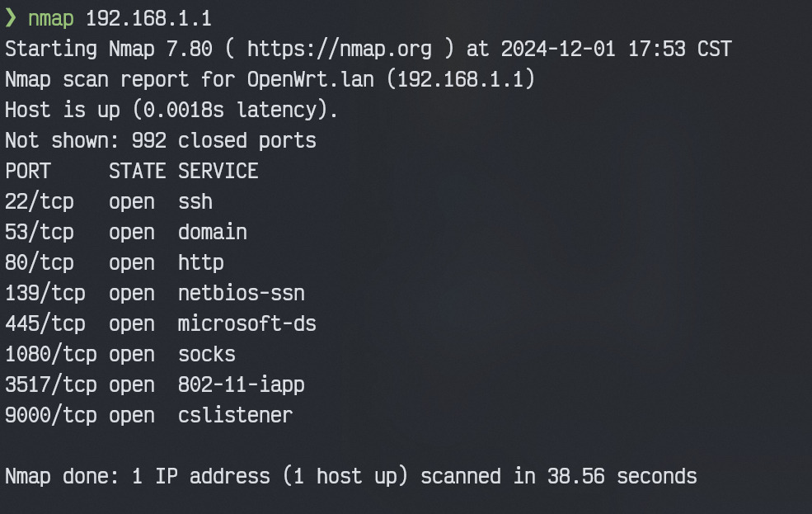Screen dimensions: 812x514
Task: Click the nmap command text
Action: pos(50,18)
